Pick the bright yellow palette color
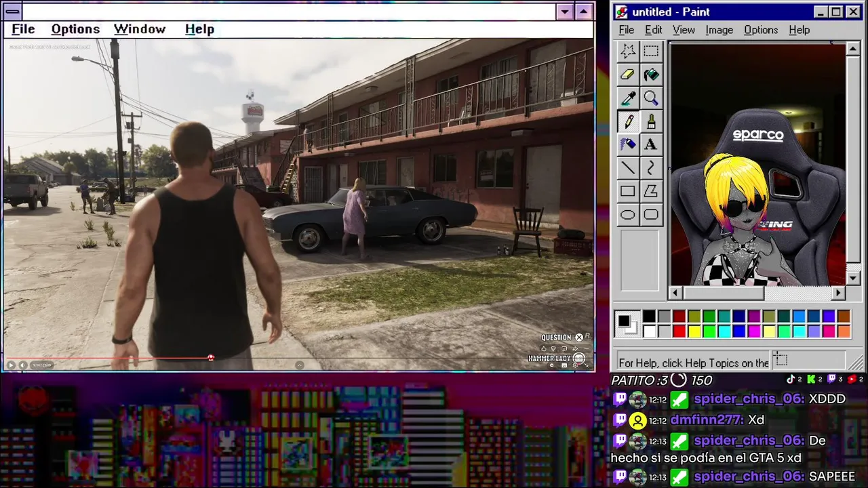Screen dimensions: 868x488 tap(694, 331)
